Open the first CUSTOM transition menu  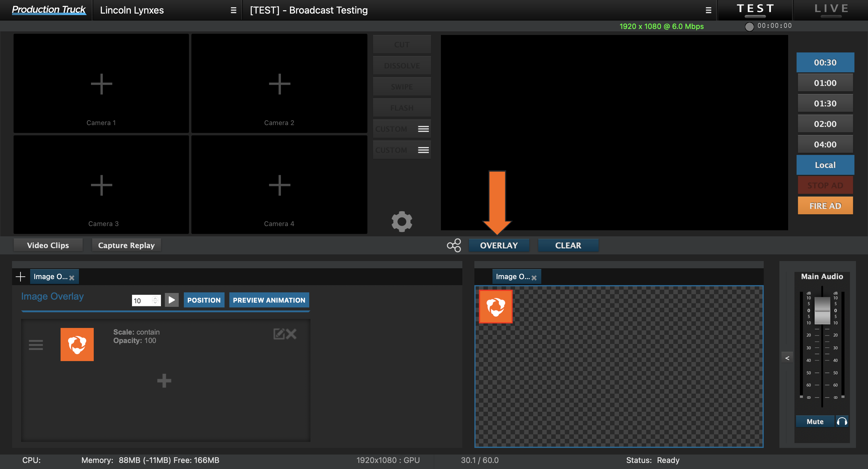tap(423, 129)
